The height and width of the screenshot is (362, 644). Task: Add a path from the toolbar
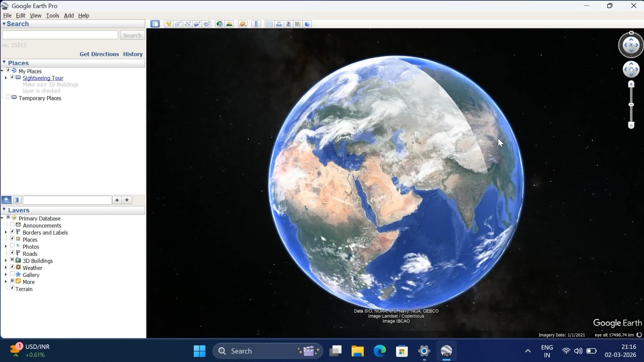click(188, 24)
